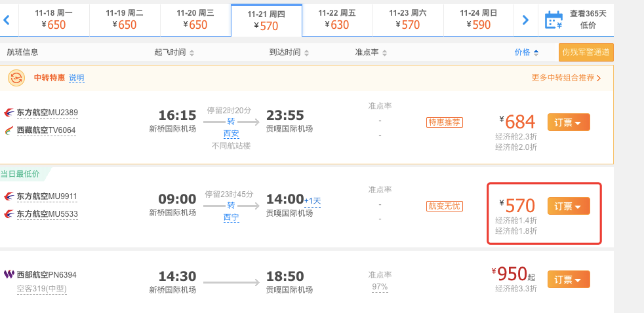Sort flights by arrival time
Image resolution: width=644 pixels, height=313 pixels.
point(289,52)
